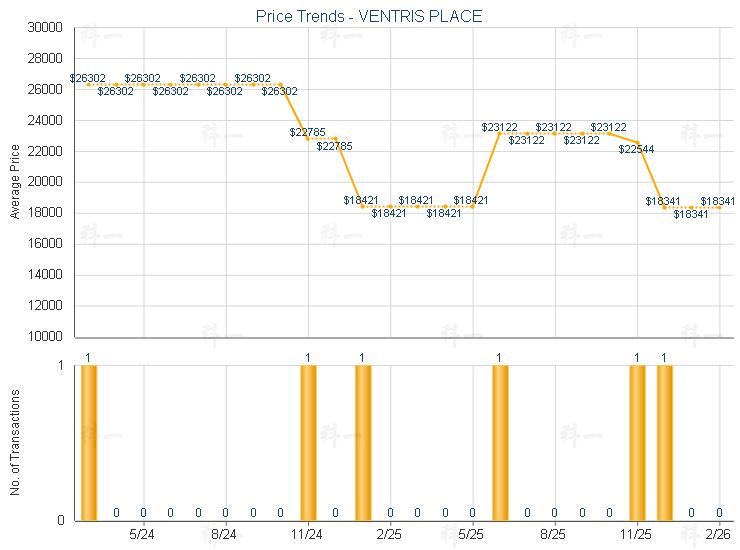Click the 8/24 x-axis date label
The width and height of the screenshot is (740, 550).
coord(225,535)
